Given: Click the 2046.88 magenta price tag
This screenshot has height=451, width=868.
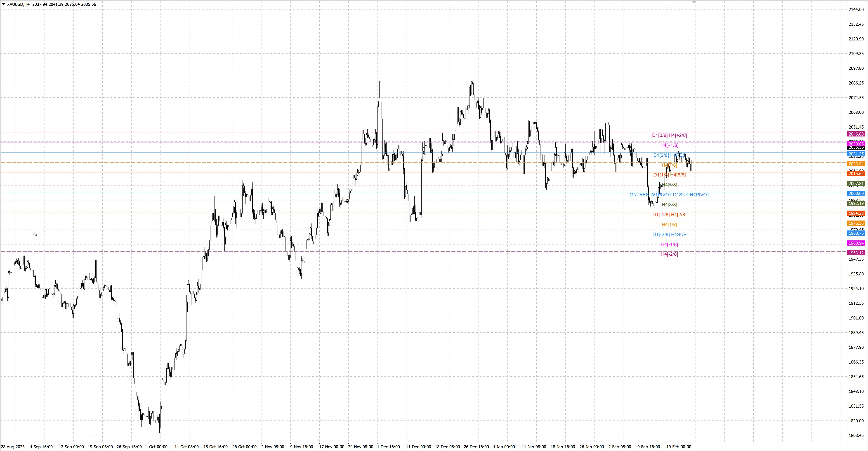Looking at the screenshot, I should click(x=856, y=134).
